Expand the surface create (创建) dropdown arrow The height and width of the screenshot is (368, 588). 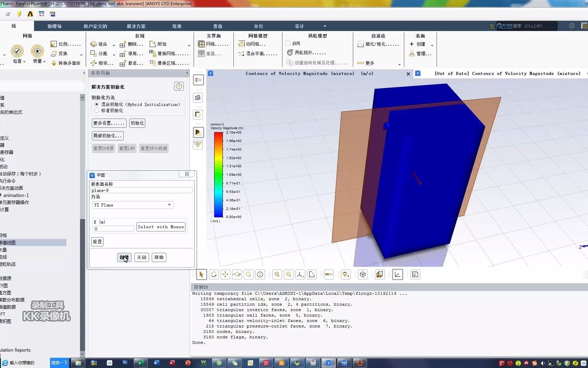click(432, 45)
